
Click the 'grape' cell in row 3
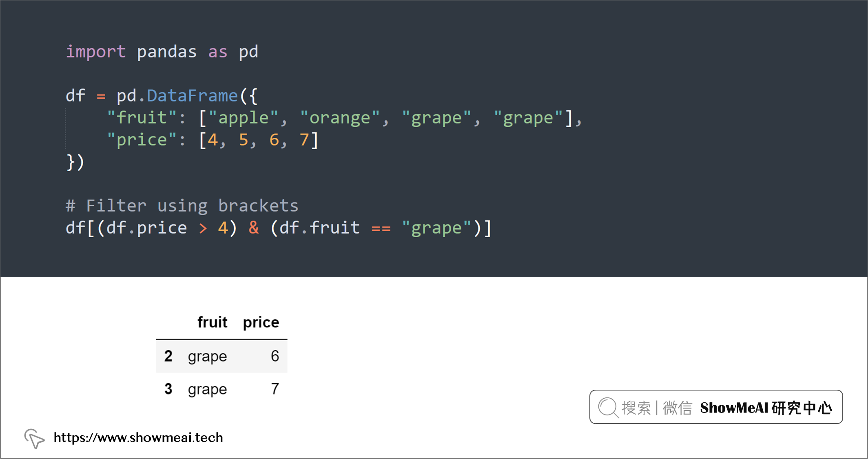pyautogui.click(x=207, y=390)
